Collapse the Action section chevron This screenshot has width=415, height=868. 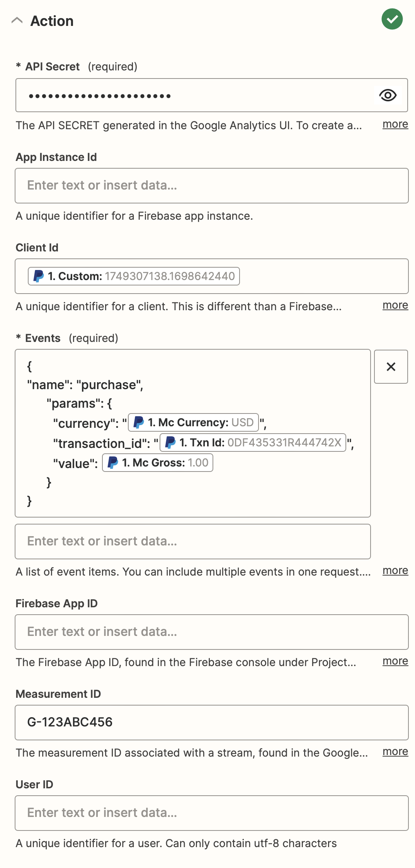[17, 21]
